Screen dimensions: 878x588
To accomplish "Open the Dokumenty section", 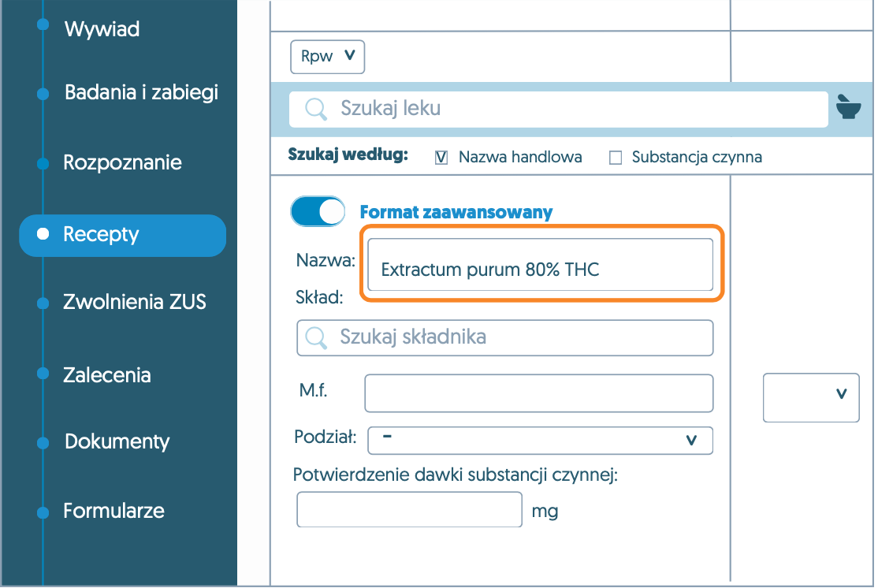I will pos(117,441).
